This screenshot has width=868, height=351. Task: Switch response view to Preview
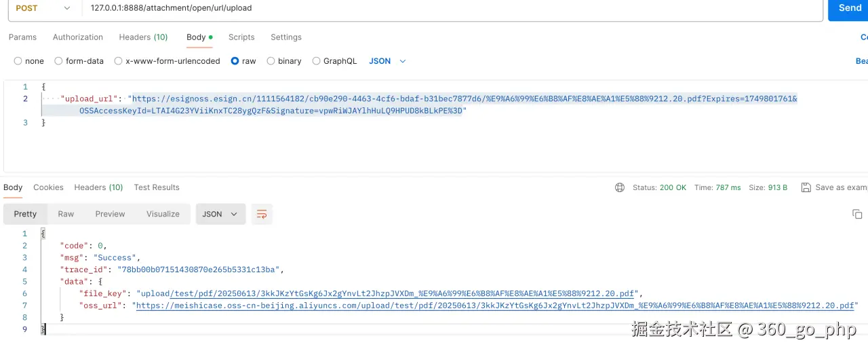click(110, 214)
